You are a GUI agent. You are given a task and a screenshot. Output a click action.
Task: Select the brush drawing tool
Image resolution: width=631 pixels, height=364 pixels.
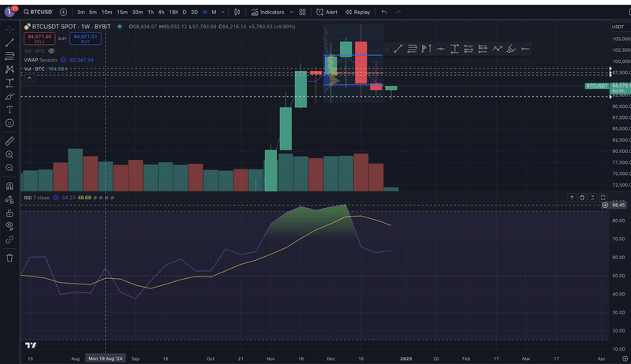pyautogui.click(x=9, y=96)
